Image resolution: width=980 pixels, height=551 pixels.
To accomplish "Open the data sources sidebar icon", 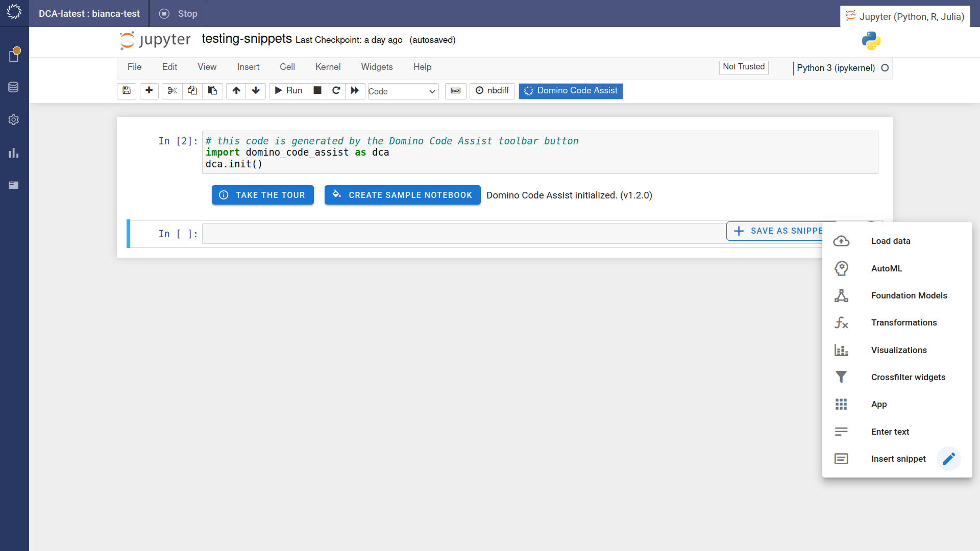I will click(14, 87).
